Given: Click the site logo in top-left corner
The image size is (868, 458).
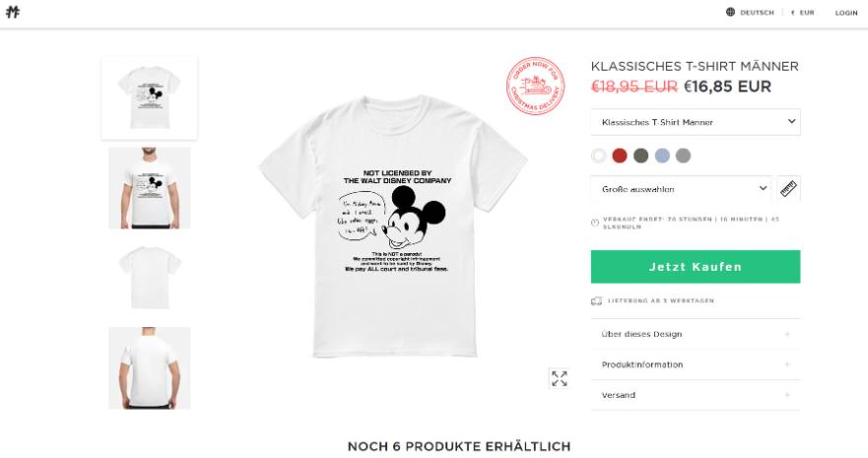Looking at the screenshot, I should [13, 12].
